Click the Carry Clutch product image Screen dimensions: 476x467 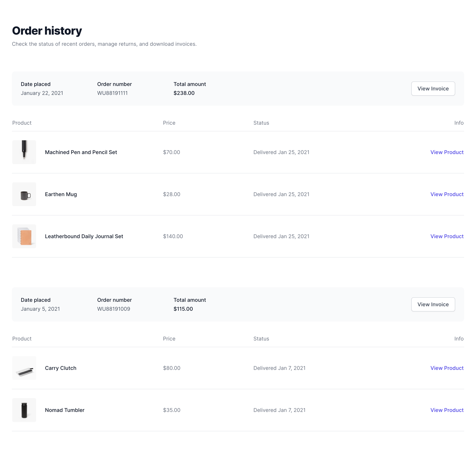(x=24, y=368)
